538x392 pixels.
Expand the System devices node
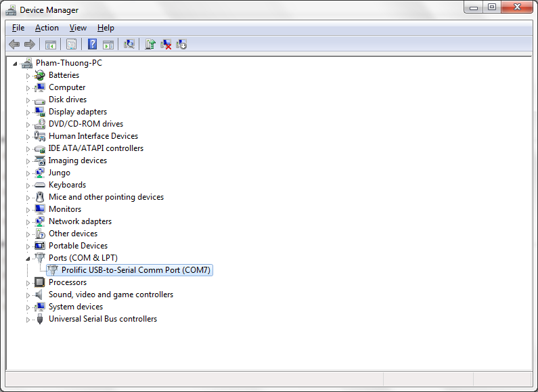[x=28, y=307]
